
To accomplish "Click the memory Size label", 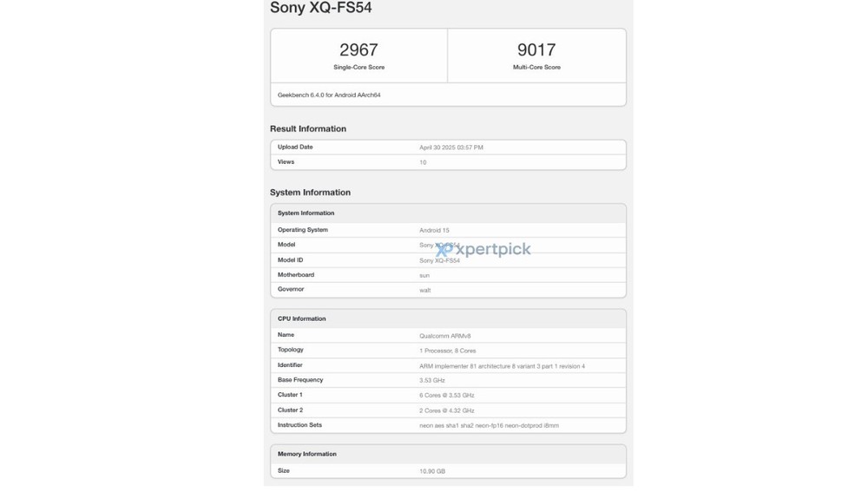I will 284,471.
